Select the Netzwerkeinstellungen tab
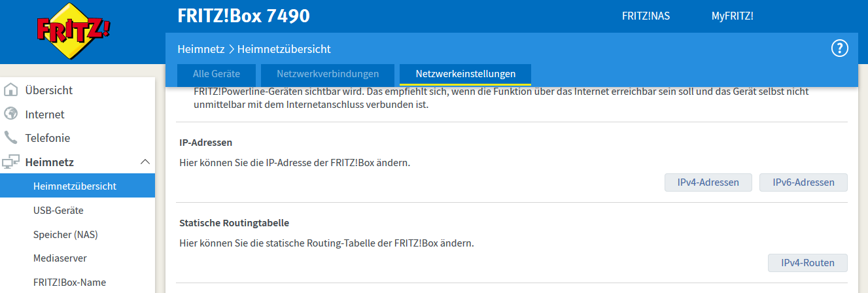 click(x=465, y=74)
